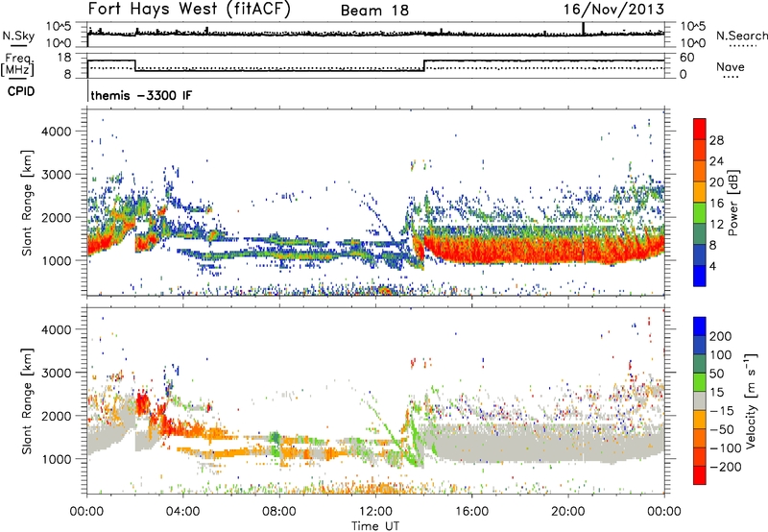
Task: Select the "Freq. [MHz]" axis label
Action: point(18,64)
